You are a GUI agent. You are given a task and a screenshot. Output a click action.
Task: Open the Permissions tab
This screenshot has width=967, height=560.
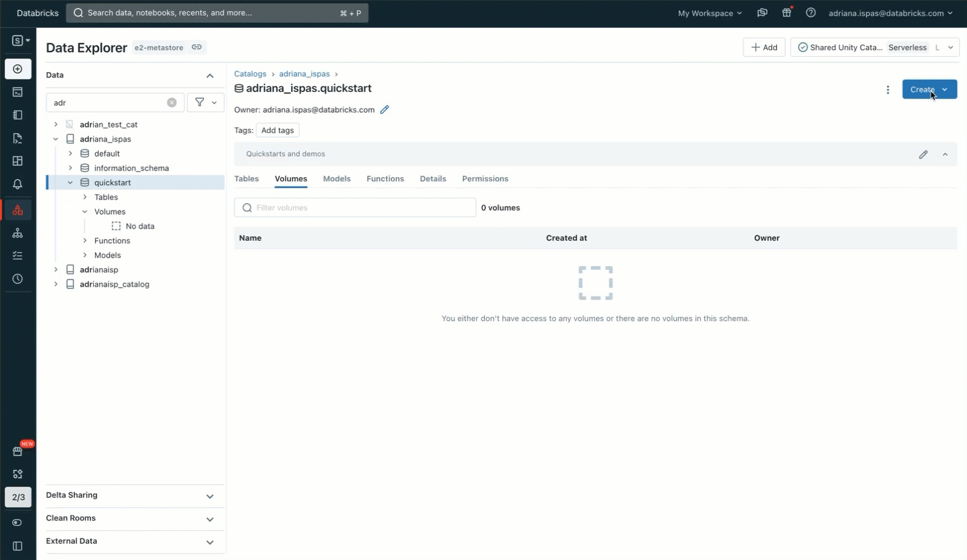pyautogui.click(x=485, y=179)
